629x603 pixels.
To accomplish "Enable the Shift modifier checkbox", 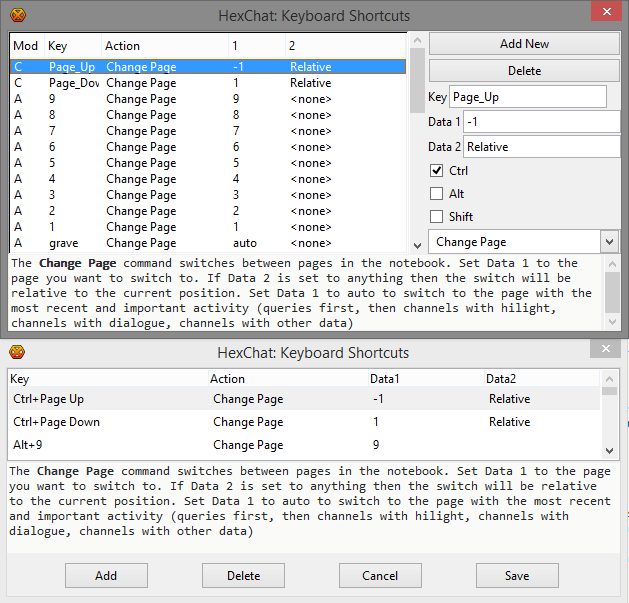I will (x=436, y=217).
